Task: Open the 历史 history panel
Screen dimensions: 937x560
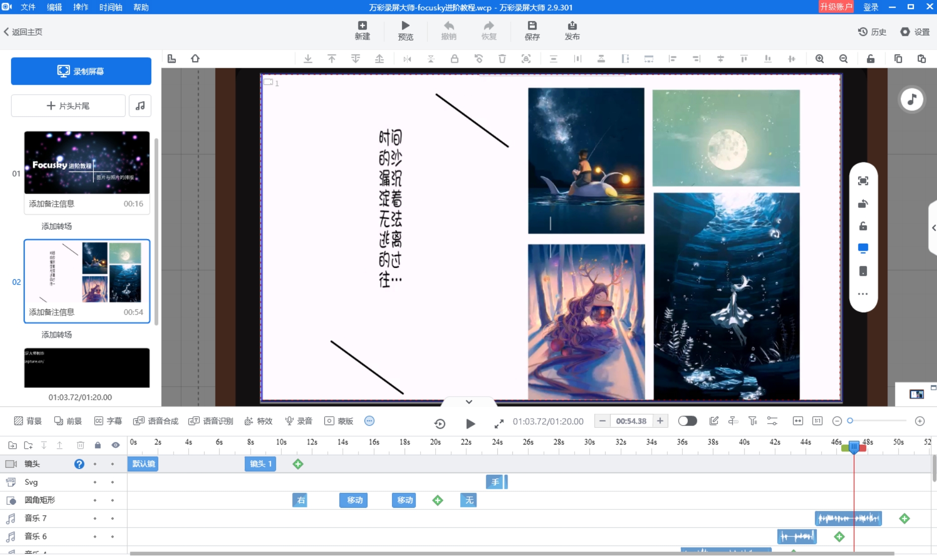Action: click(x=872, y=32)
